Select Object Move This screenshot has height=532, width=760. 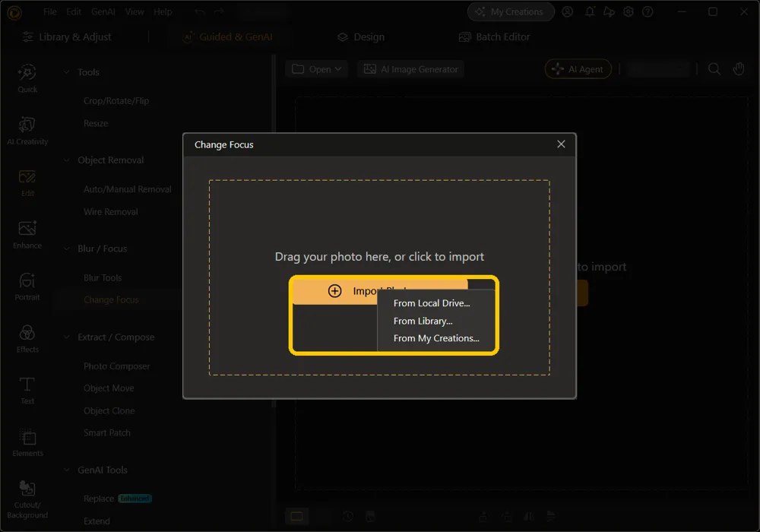pos(109,388)
